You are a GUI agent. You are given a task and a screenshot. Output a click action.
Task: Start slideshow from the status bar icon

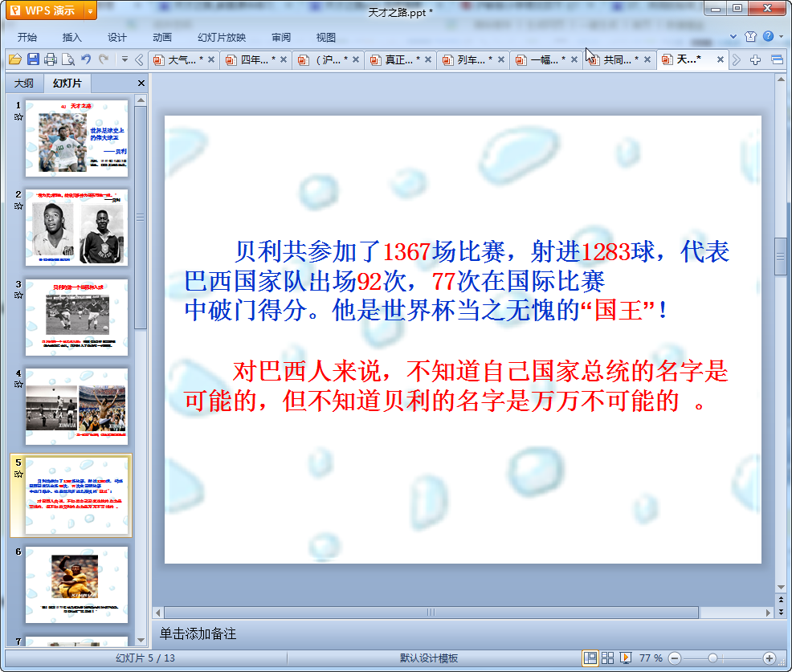[x=626, y=658]
